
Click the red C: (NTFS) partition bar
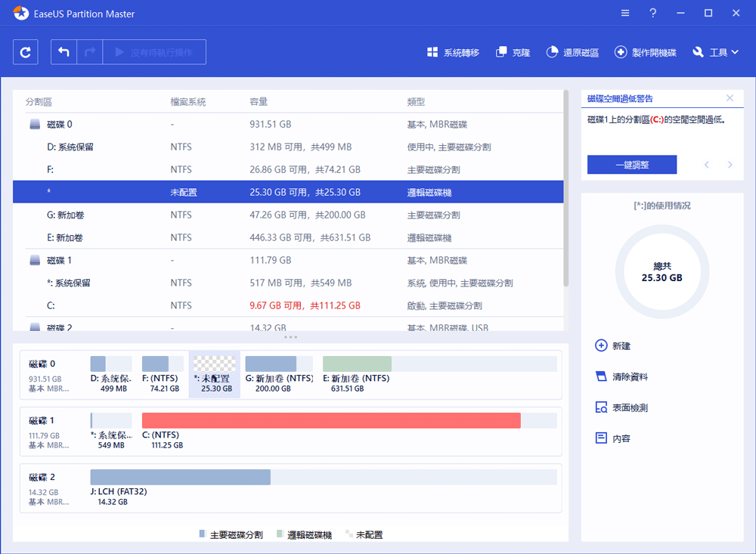[331, 421]
